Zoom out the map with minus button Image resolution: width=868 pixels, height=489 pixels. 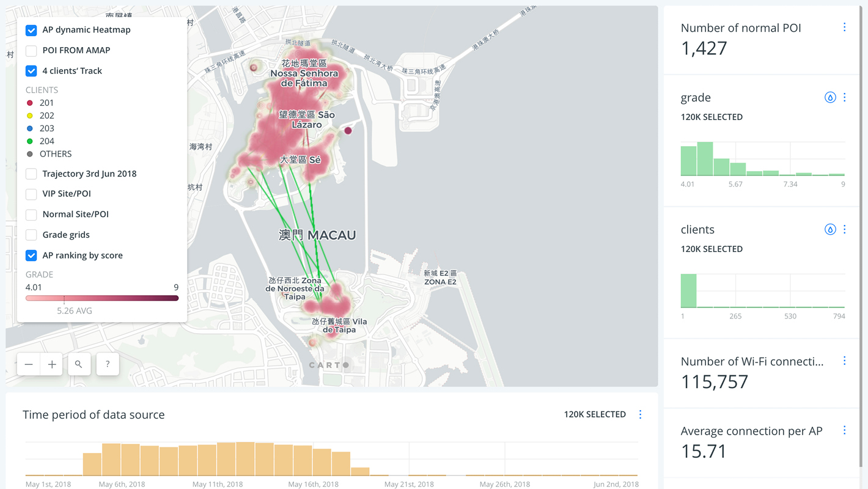pyautogui.click(x=29, y=364)
